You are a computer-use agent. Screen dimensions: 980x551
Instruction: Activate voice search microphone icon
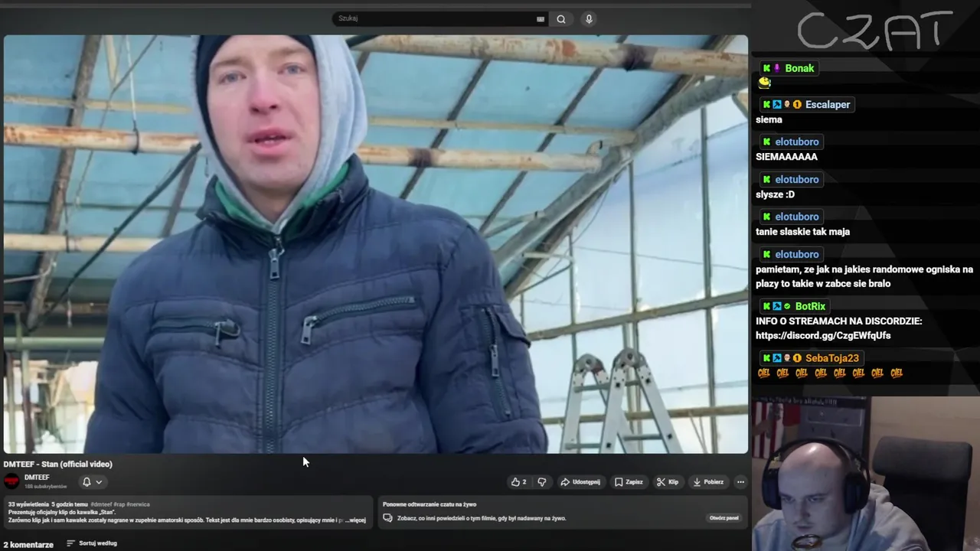[x=589, y=19]
